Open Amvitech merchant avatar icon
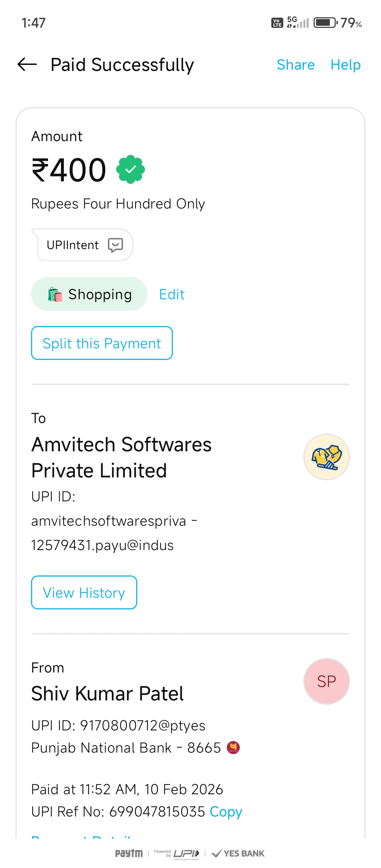 point(326,457)
